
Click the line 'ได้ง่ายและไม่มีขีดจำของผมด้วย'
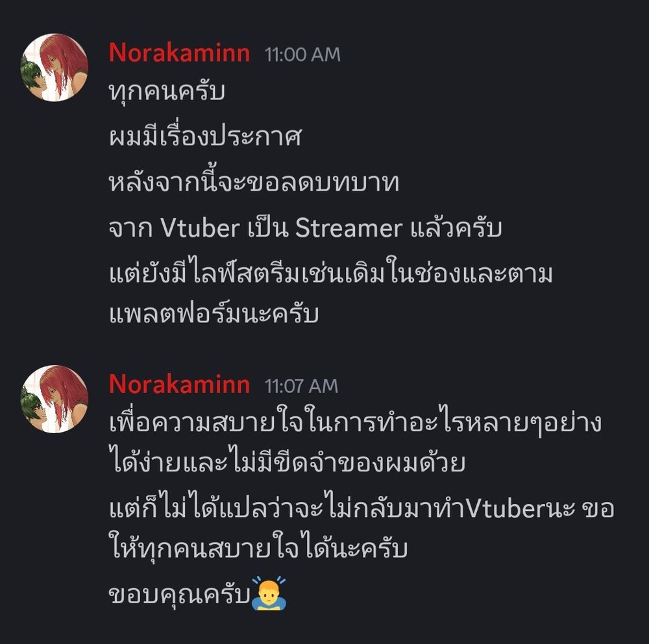pyautogui.click(x=288, y=462)
